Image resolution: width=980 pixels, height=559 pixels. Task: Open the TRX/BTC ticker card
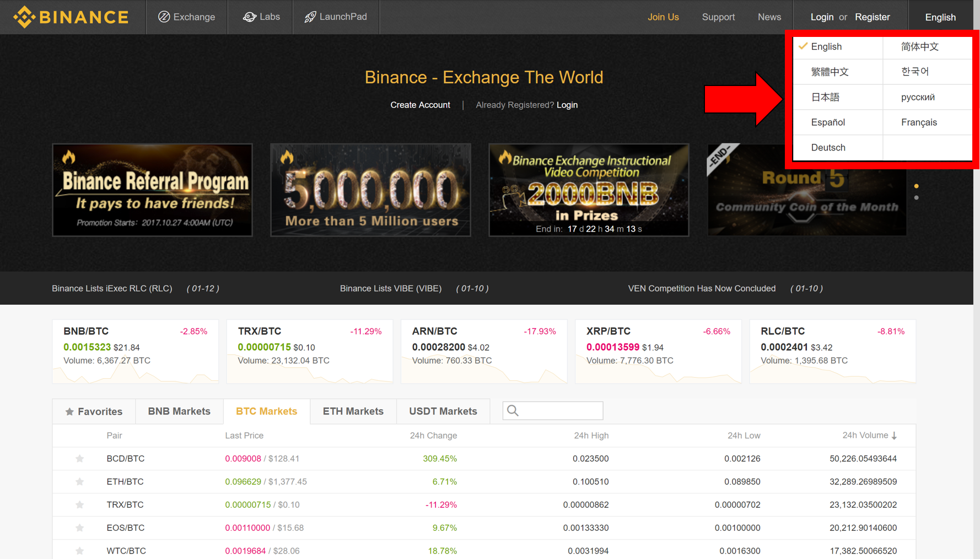pyautogui.click(x=310, y=351)
